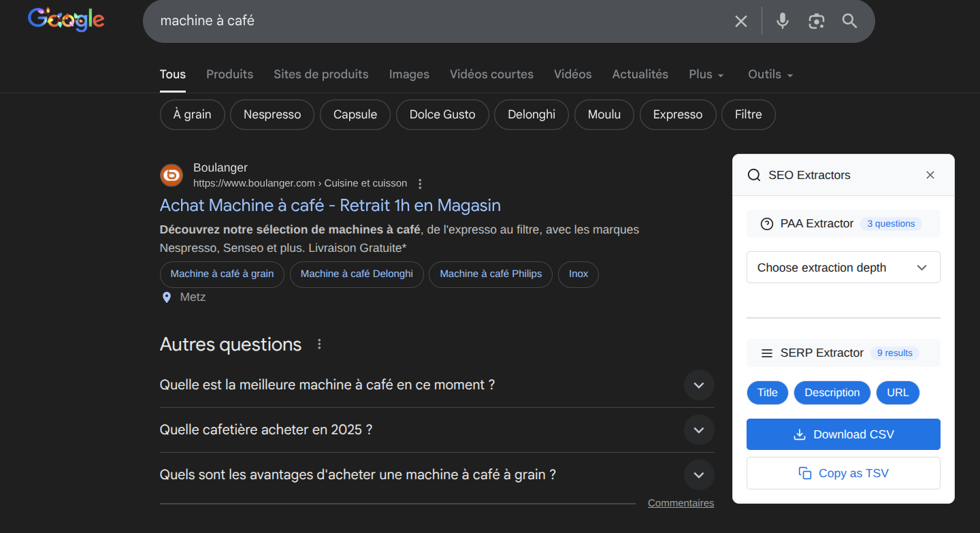Open the Boulanger result three-dot menu
The height and width of the screenshot is (533, 980).
pos(420,184)
